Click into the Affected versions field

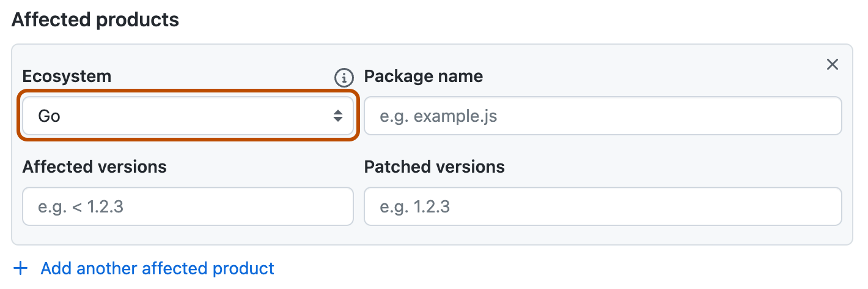point(188,206)
